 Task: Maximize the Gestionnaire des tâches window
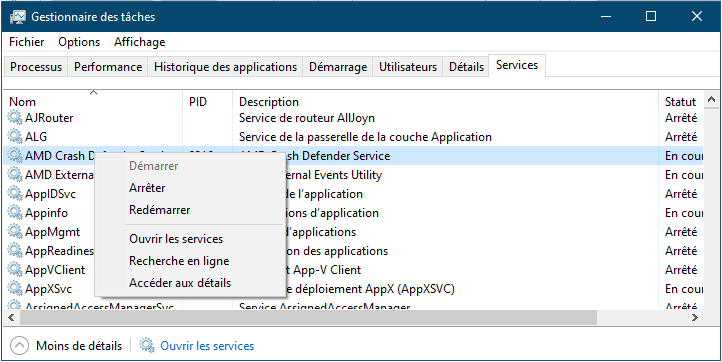(x=651, y=17)
